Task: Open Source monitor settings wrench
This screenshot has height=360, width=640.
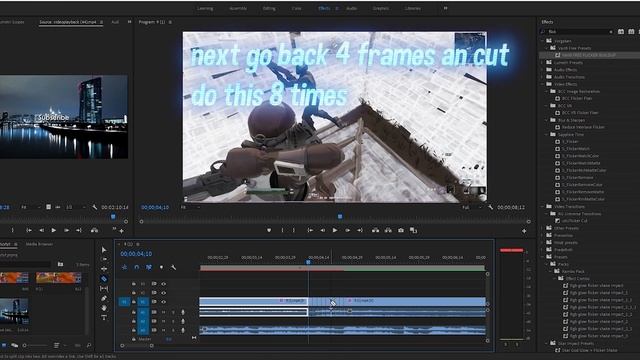Action: [95, 207]
